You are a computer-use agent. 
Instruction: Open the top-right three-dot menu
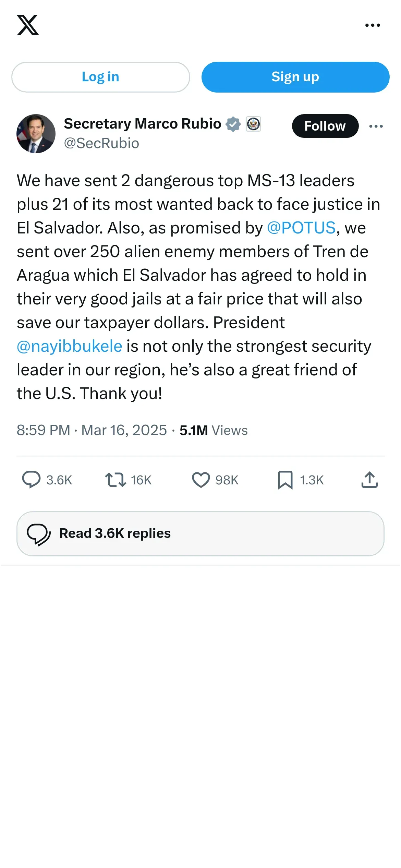[x=373, y=25]
